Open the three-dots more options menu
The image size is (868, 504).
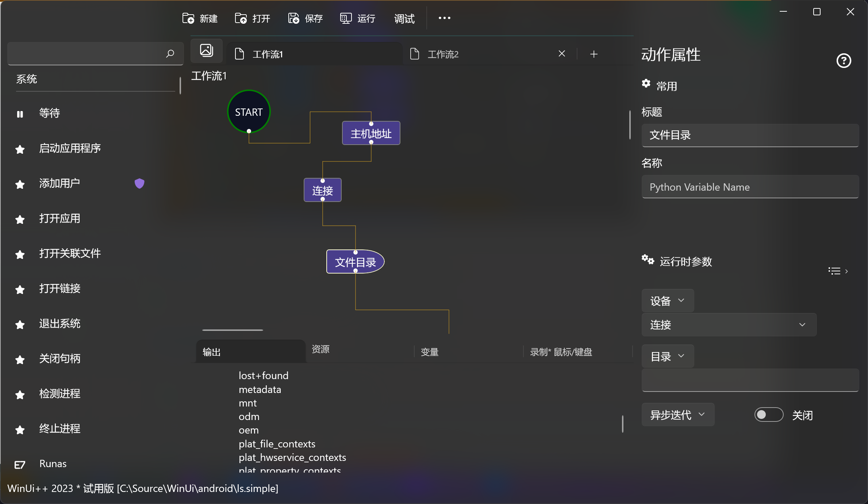click(444, 18)
